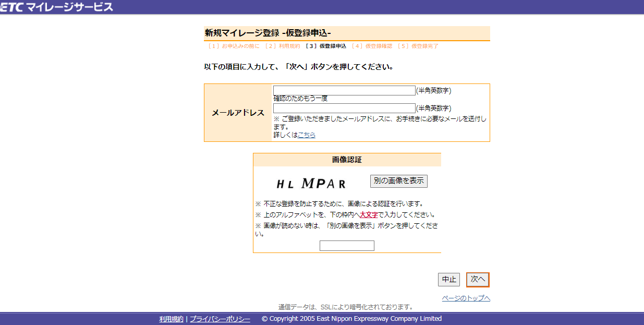Click the メールアドレス label cell
Viewport: 644px width, 325px height.
[x=238, y=113]
